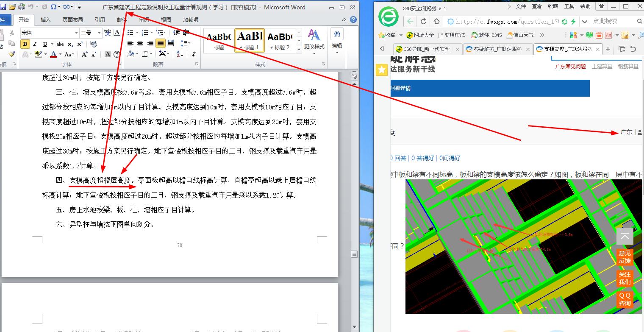Image resolution: width=644 pixels, height=332 pixels.
Task: Toggle justify alignment button
Action: [160, 43]
